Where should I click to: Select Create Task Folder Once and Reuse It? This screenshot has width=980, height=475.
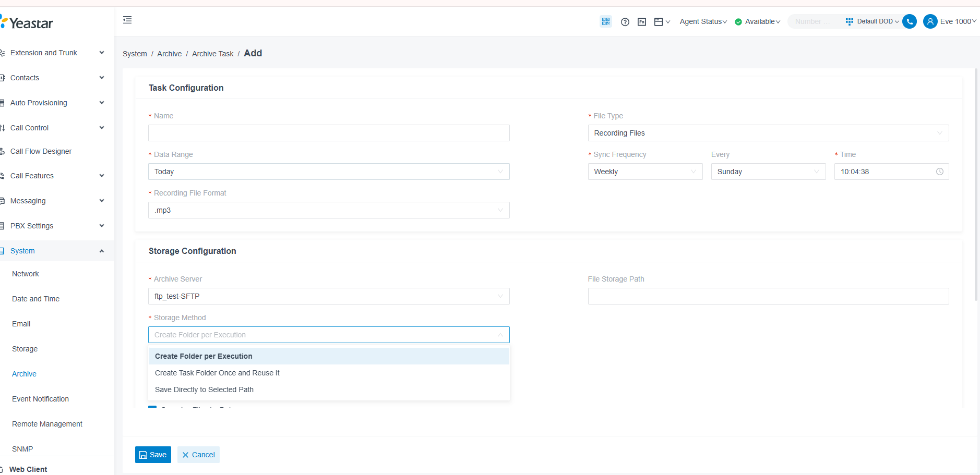pos(217,373)
